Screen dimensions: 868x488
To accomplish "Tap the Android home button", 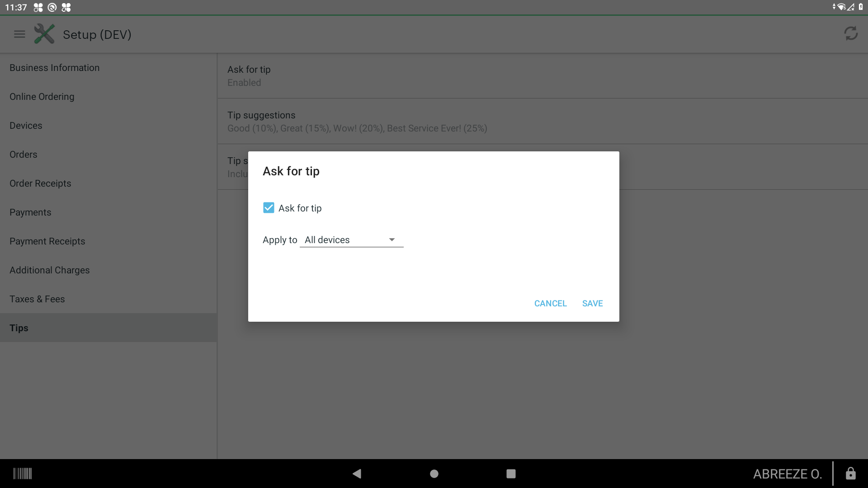I will coord(434,474).
